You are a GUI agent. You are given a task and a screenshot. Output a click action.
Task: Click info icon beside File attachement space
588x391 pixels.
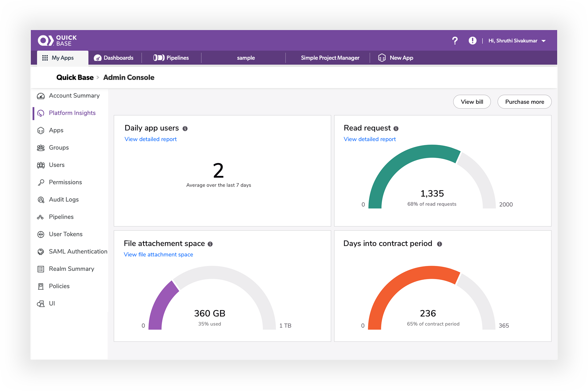210,244
